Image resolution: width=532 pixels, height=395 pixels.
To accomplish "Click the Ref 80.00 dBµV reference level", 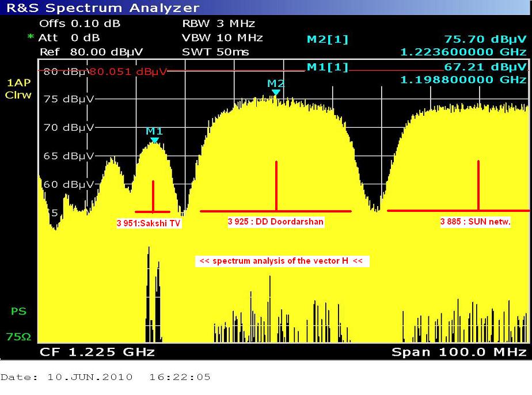I will click(91, 52).
